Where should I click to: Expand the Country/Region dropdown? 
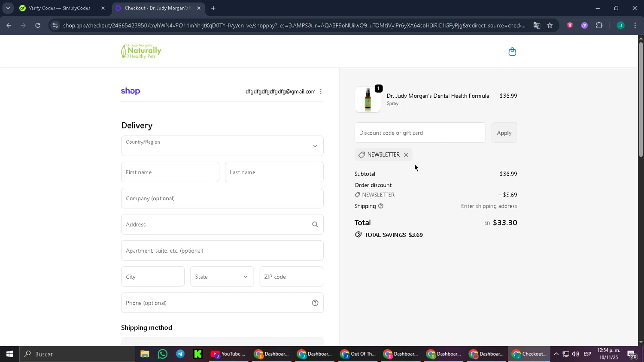coord(222,146)
